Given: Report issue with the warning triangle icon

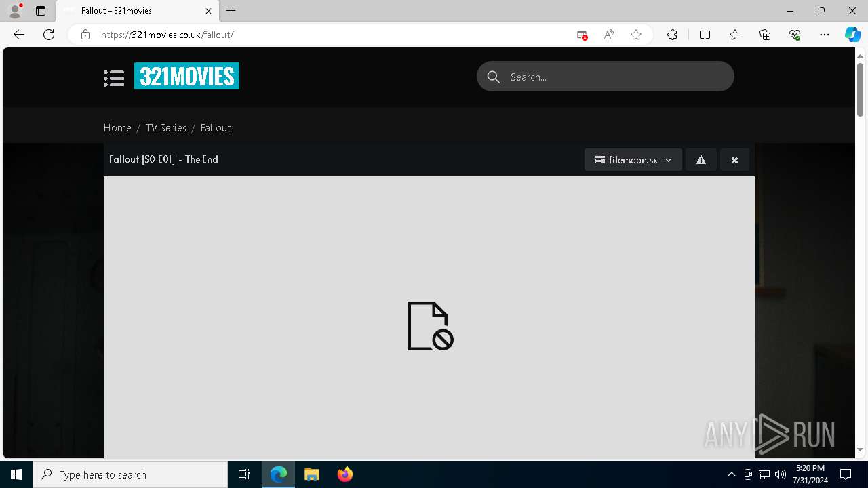Looking at the screenshot, I should pos(701,160).
